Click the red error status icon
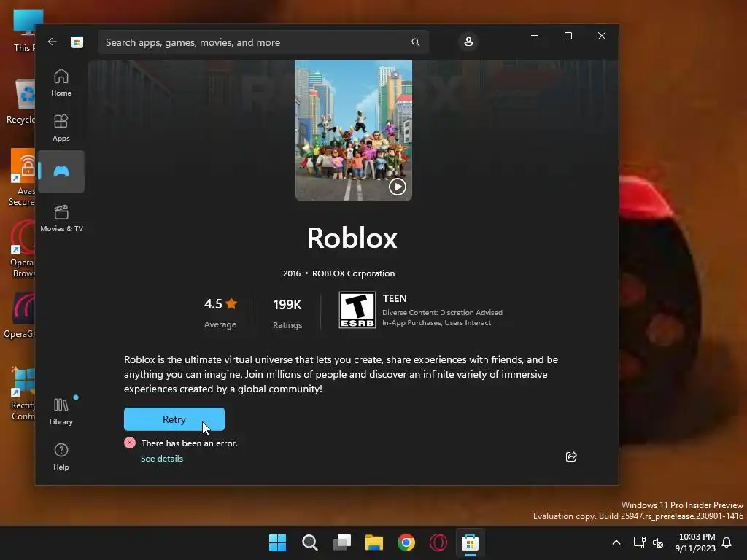 [x=130, y=443]
